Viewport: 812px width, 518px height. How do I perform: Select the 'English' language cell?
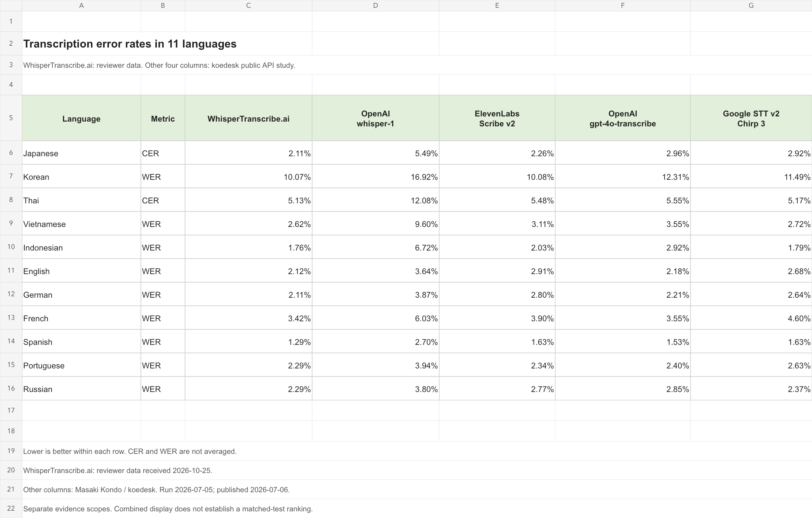click(x=81, y=271)
